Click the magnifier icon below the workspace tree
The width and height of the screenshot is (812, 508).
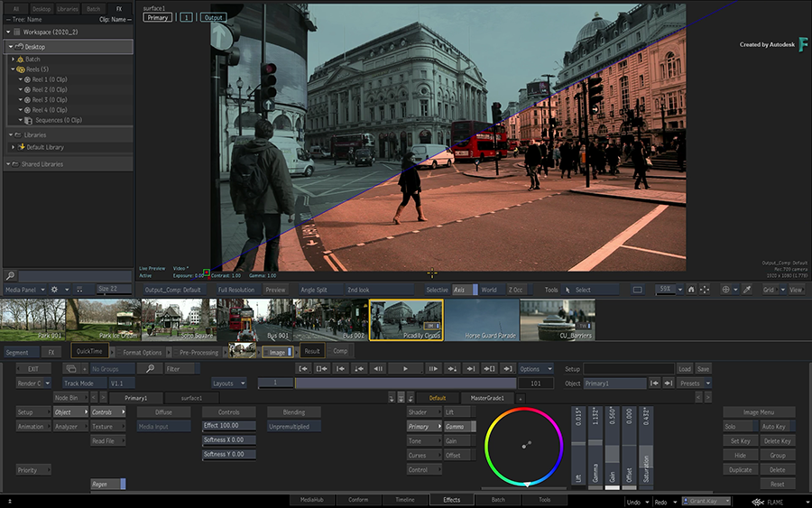click(x=10, y=275)
